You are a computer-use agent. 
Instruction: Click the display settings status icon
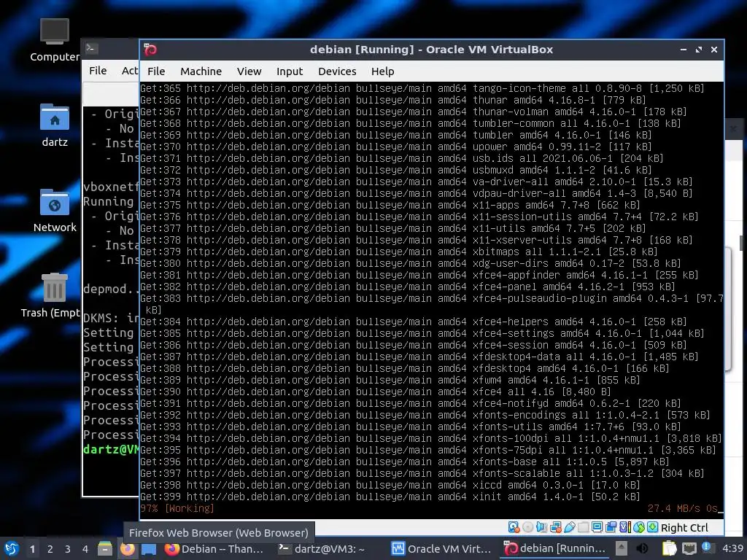tap(597, 527)
